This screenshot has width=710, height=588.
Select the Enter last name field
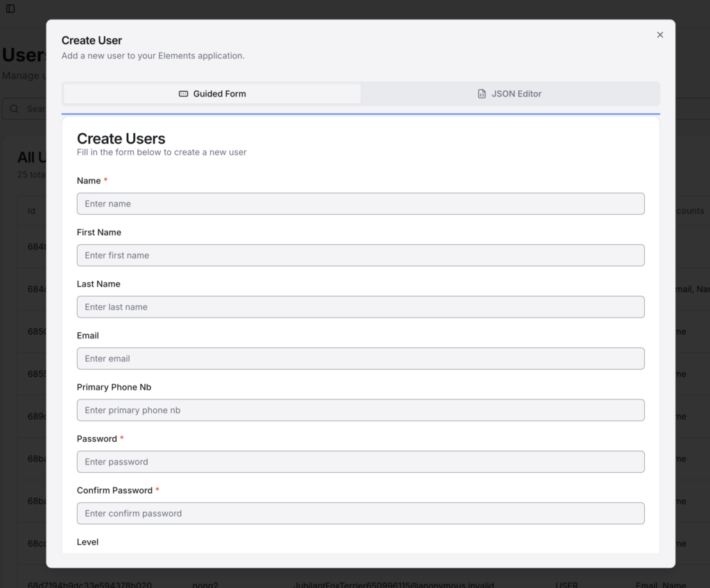click(x=361, y=307)
